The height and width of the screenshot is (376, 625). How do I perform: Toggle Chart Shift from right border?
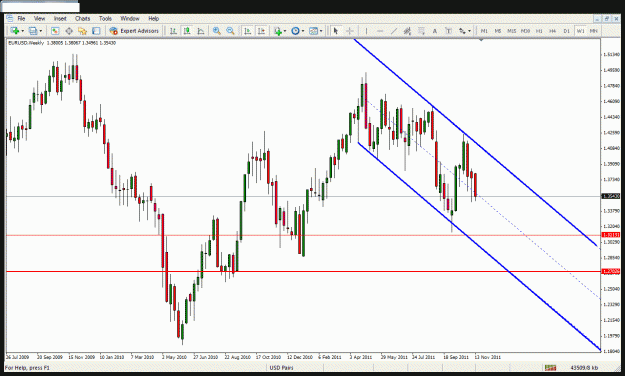coord(261,31)
